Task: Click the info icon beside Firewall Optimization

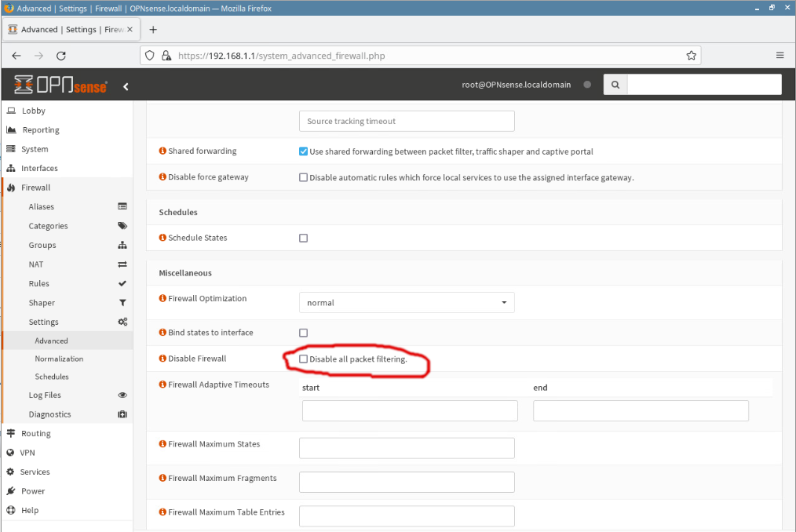Action: [x=162, y=299]
